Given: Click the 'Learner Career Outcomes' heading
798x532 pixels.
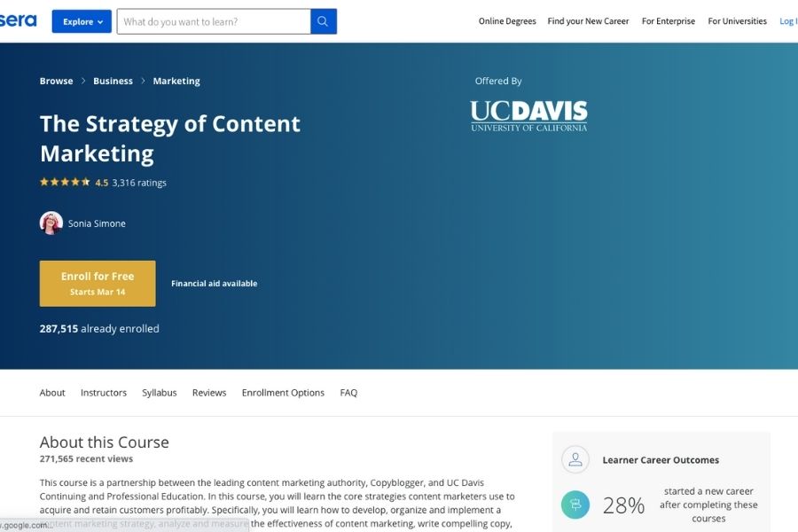Looking at the screenshot, I should pos(661,460).
